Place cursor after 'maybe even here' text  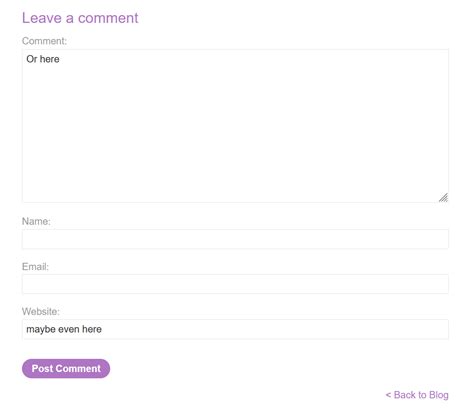[103, 329]
